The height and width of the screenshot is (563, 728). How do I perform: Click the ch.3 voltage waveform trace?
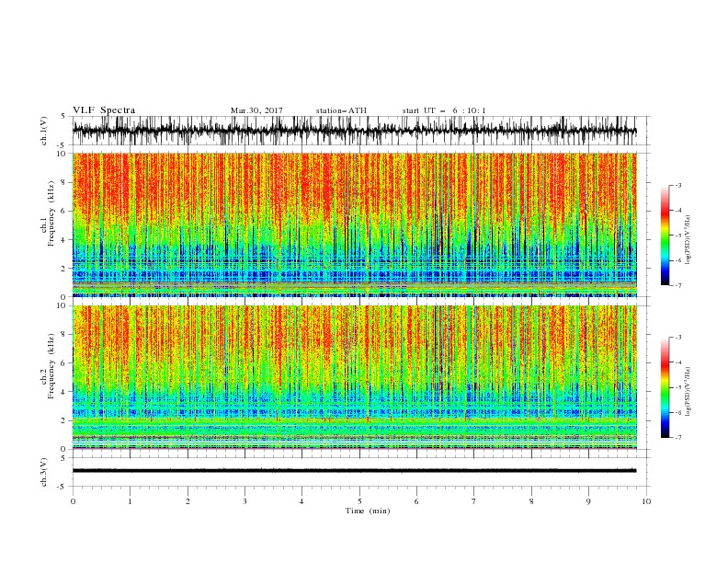pyautogui.click(x=354, y=471)
